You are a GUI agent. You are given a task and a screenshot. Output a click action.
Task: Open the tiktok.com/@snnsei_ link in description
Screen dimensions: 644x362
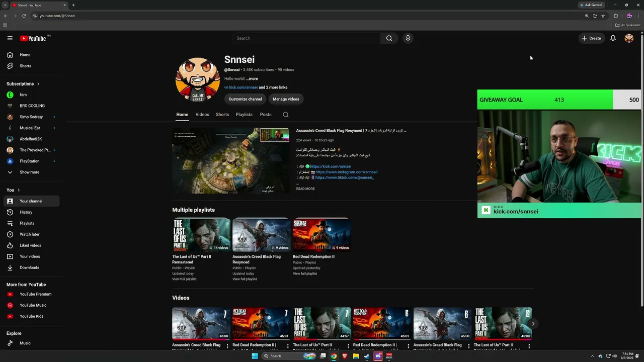[345, 177]
